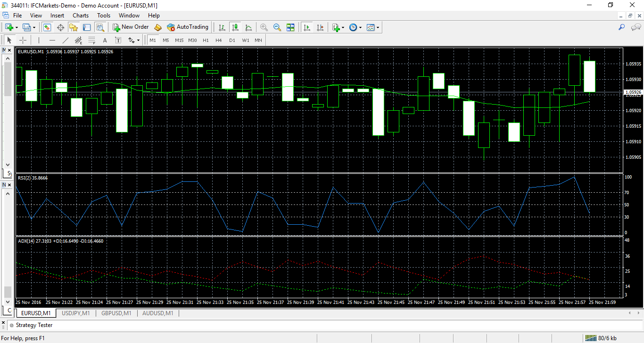This screenshot has height=343, width=644.
Task: Switch to the GBPUSD,M1 chart tab
Action: click(x=116, y=313)
